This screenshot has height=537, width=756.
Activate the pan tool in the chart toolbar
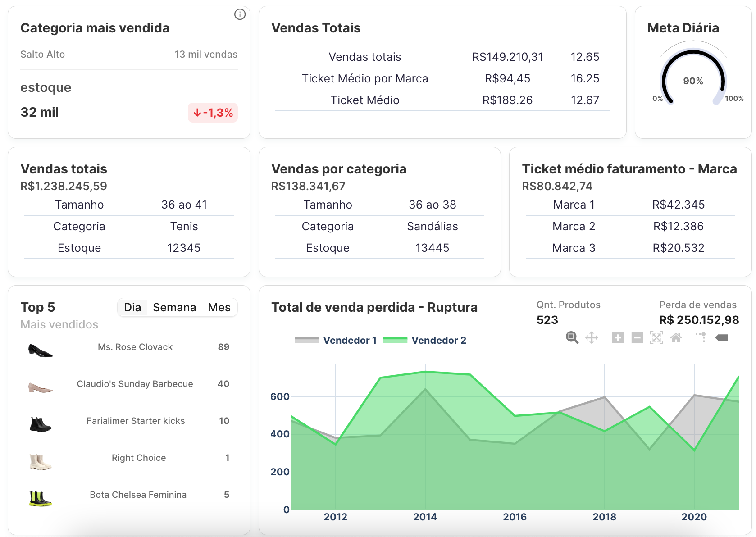[x=592, y=337]
